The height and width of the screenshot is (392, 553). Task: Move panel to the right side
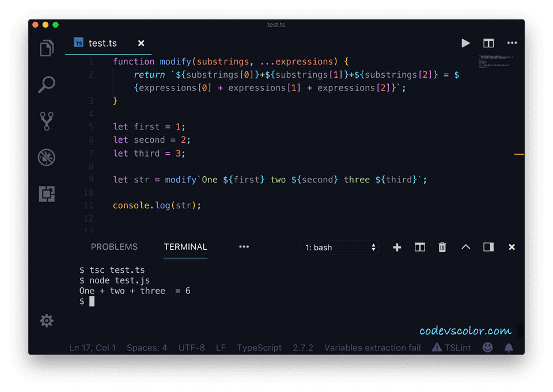[488, 247]
